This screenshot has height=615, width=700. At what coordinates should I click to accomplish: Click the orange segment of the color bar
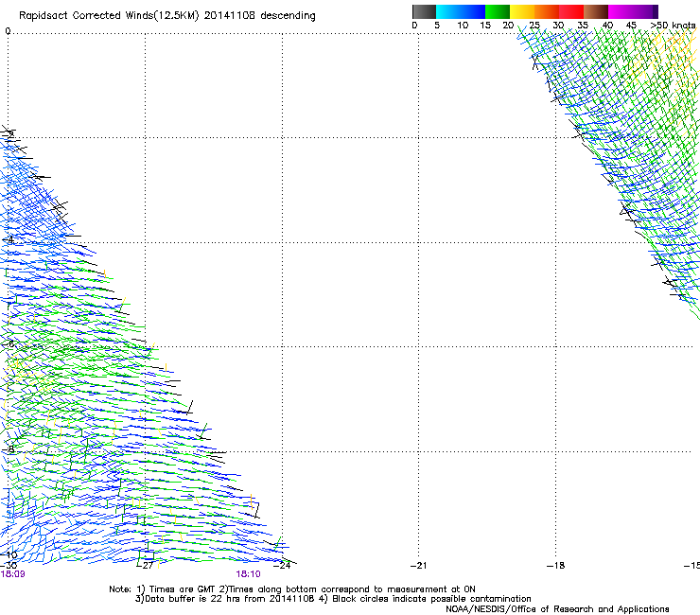point(547,11)
